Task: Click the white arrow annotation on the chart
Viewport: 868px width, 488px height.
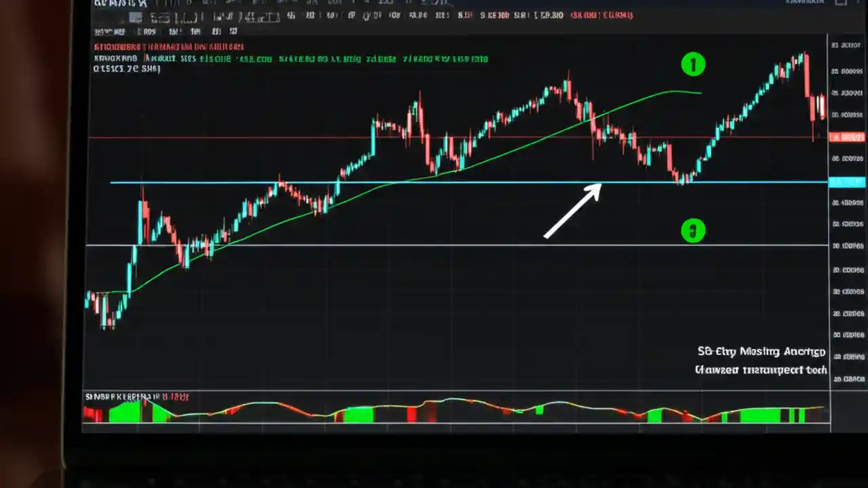Action: 573,210
